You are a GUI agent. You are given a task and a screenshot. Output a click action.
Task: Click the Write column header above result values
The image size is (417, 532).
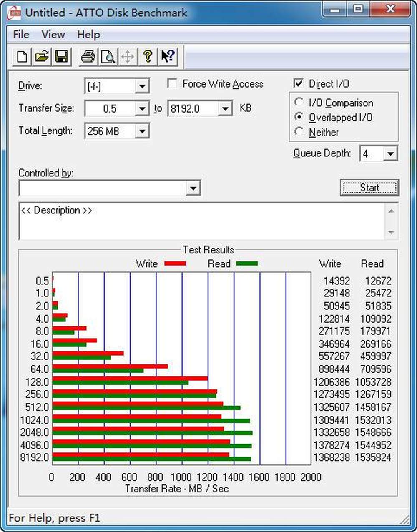pyautogui.click(x=330, y=263)
